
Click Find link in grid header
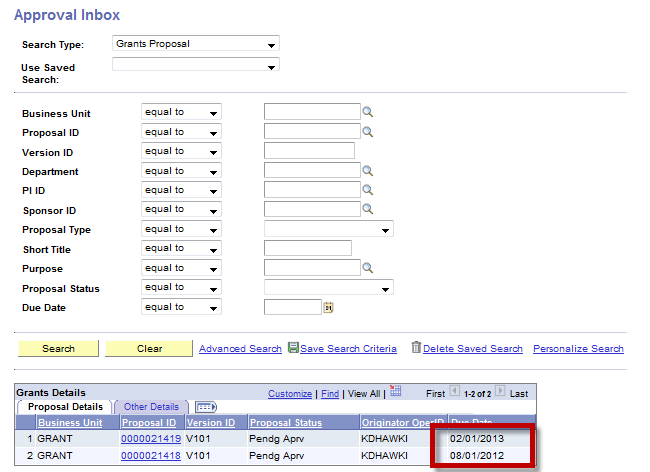[x=330, y=394]
